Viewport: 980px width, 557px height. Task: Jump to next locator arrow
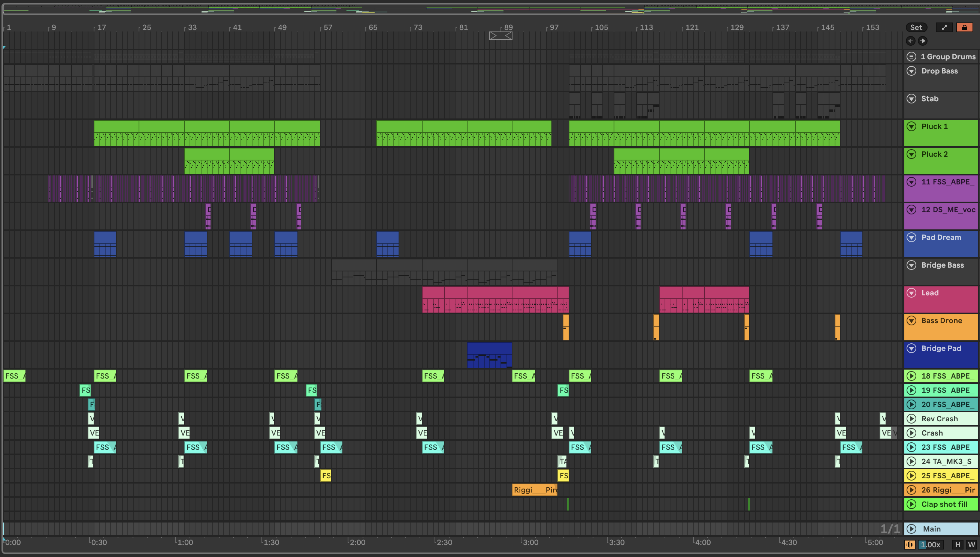pyautogui.click(x=923, y=40)
